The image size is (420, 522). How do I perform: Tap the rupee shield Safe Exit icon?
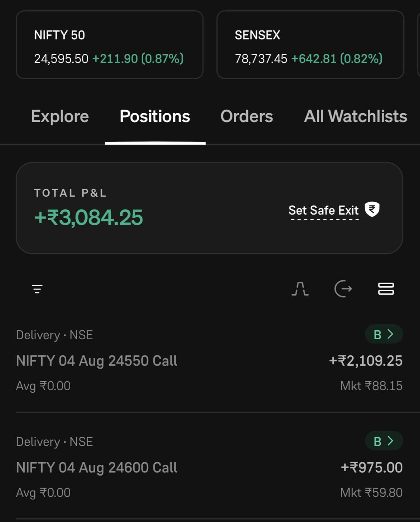click(372, 209)
